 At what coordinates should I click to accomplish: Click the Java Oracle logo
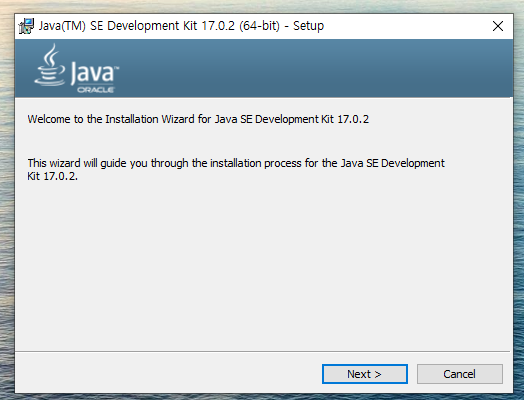click(77, 69)
